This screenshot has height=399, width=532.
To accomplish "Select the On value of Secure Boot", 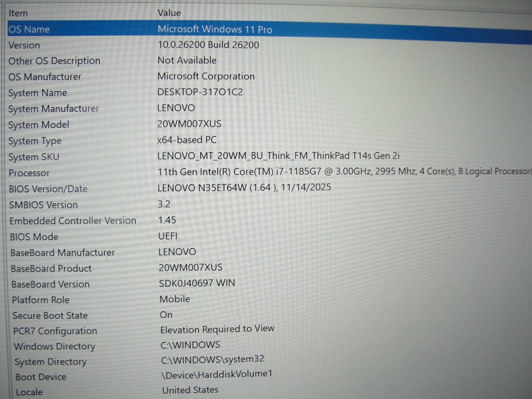I will click(166, 315).
